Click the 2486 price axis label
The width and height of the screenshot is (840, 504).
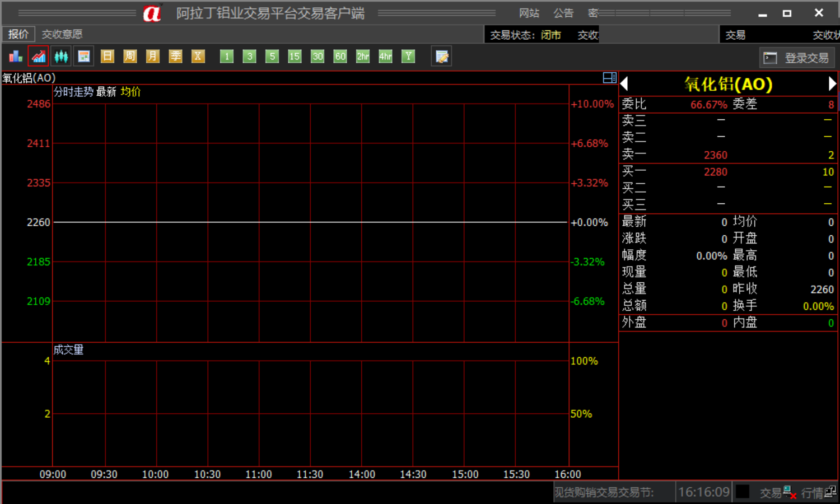pyautogui.click(x=39, y=104)
